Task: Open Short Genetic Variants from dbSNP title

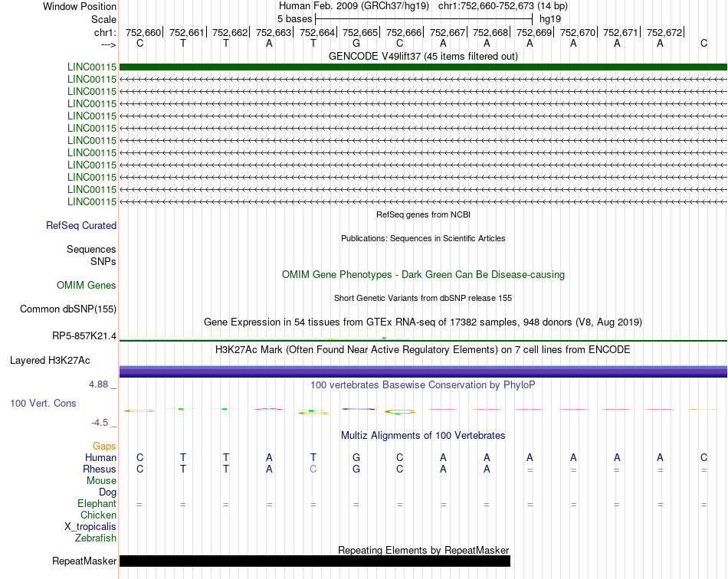Action: point(423,298)
